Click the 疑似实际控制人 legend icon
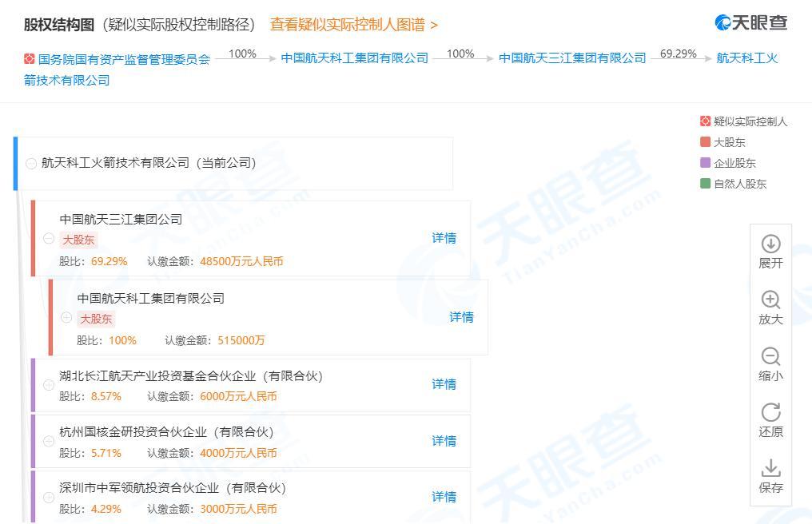Image resolution: width=812 pixels, height=524 pixels. coord(705,121)
